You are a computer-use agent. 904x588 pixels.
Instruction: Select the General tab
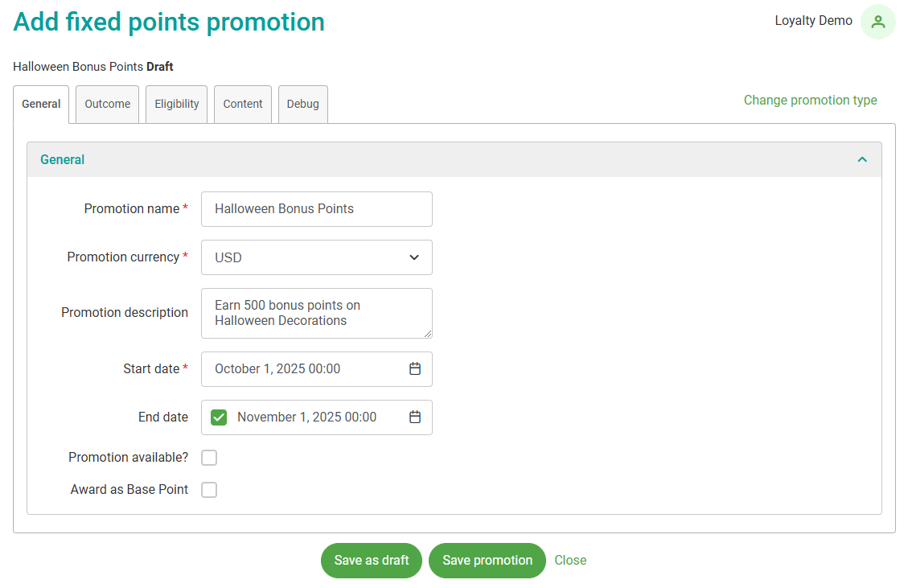tap(41, 104)
